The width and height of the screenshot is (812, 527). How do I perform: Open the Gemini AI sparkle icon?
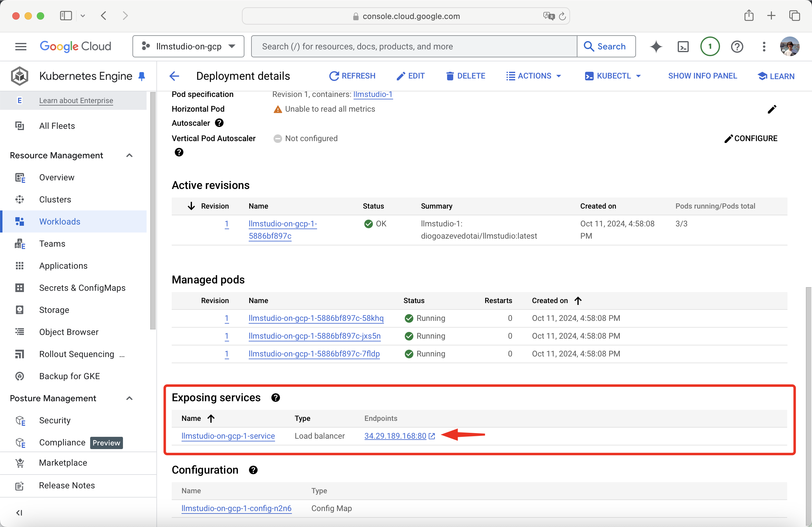pos(656,46)
